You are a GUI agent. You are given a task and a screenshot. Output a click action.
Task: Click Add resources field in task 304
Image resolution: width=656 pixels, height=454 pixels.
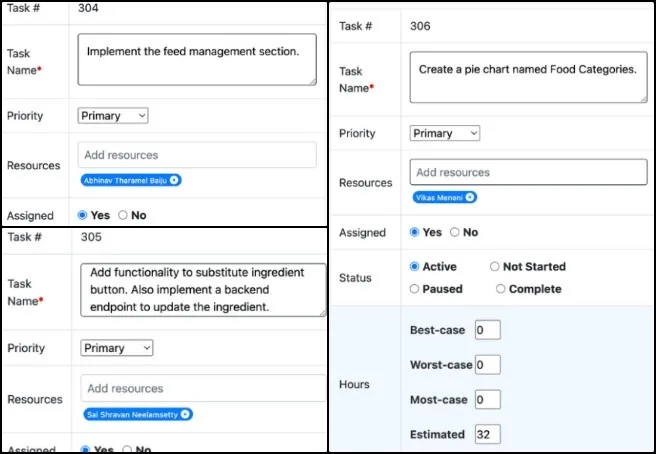coord(197,155)
